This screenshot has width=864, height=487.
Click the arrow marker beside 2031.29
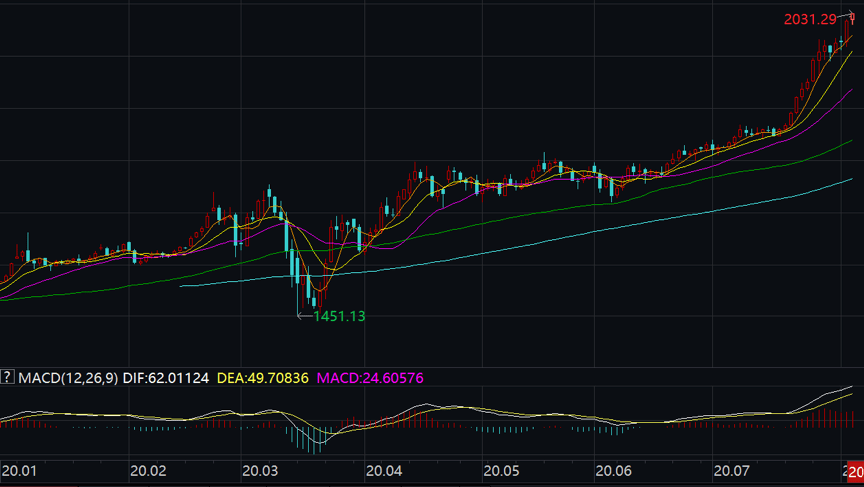tap(846, 16)
